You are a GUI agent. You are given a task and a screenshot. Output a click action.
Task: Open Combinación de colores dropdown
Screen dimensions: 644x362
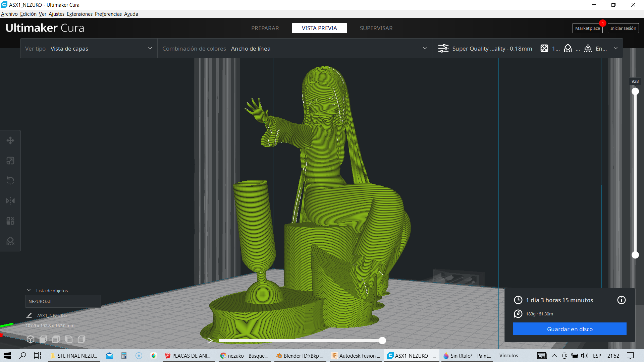[294, 49]
